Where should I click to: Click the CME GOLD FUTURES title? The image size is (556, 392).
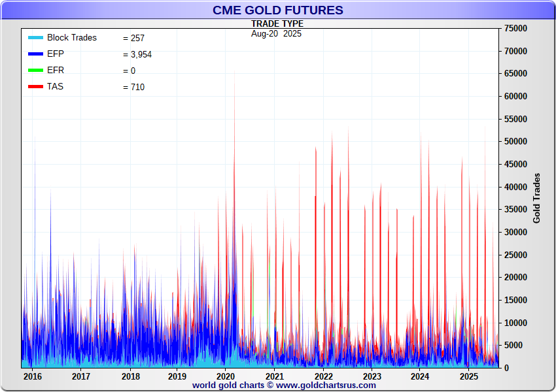277,10
